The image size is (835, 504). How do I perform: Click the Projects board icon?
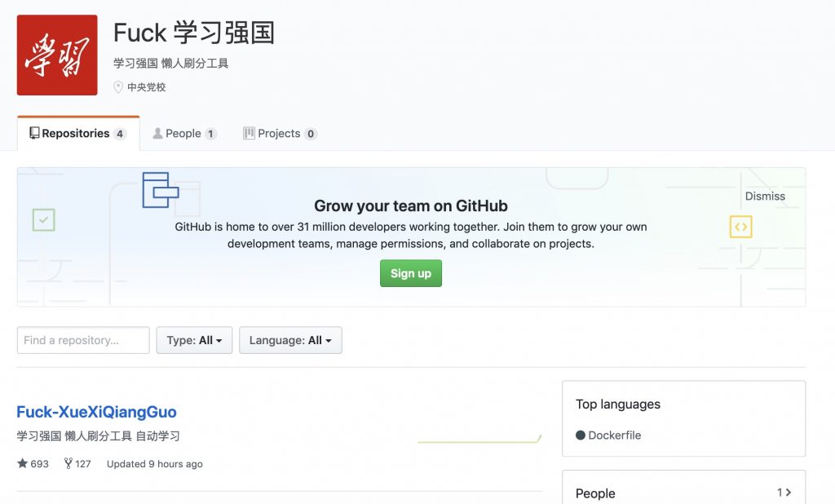coord(249,133)
